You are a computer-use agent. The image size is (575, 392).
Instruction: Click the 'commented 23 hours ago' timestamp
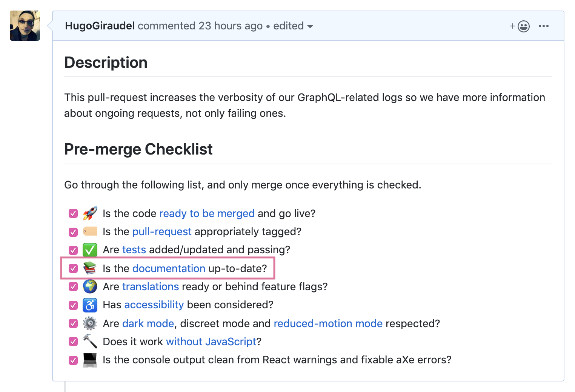click(x=200, y=26)
